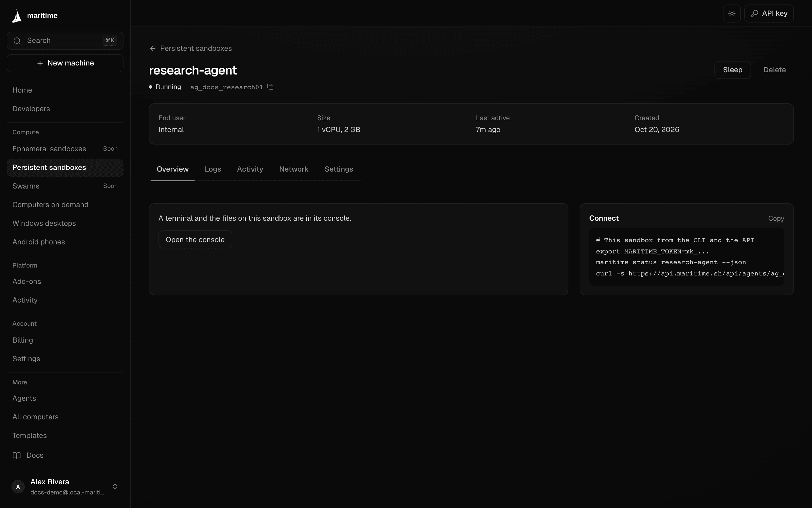Screen dimensions: 812x508
Task: Open Billing in sidebar
Action: 65,340
